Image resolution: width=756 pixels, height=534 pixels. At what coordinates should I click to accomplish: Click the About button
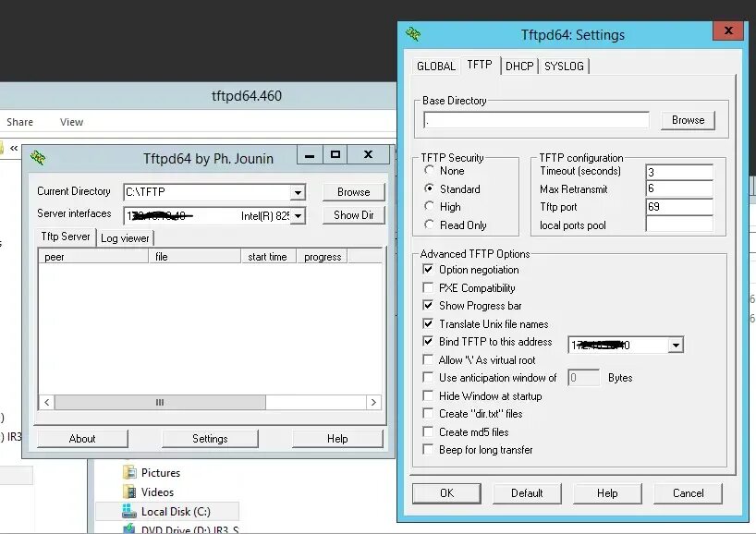(82, 439)
